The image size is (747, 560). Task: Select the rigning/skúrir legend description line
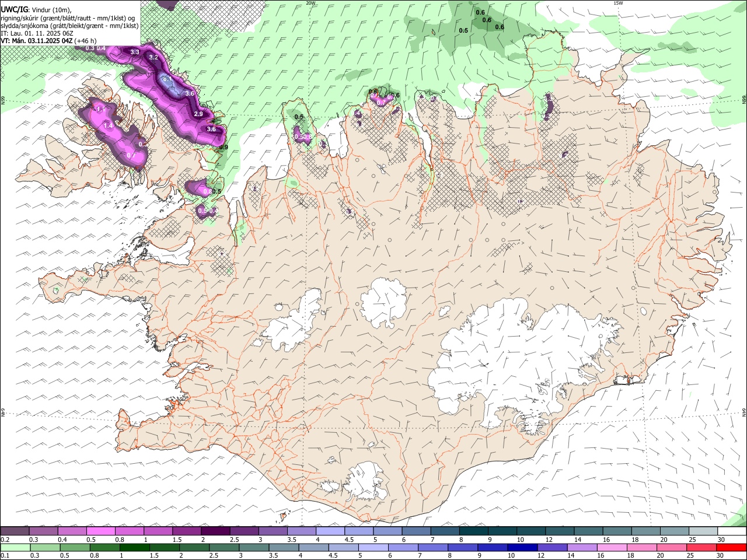pos(68,17)
